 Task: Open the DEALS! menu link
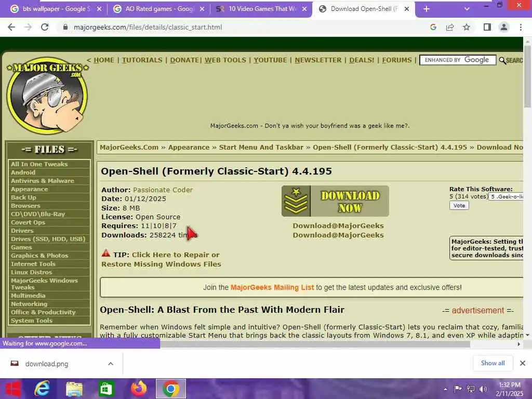tap(362, 60)
